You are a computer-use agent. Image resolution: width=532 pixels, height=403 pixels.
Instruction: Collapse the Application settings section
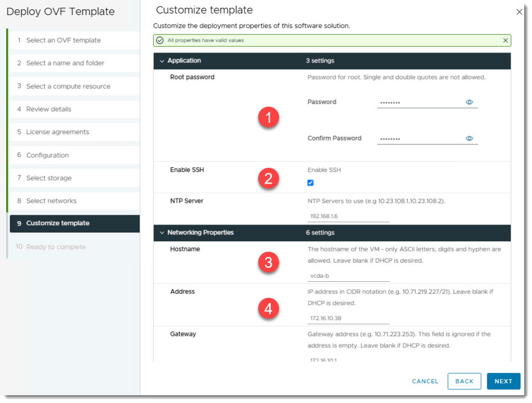click(162, 61)
